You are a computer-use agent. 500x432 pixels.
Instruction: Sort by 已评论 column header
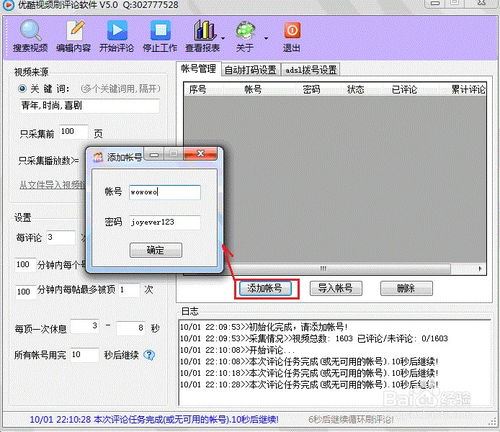pyautogui.click(x=404, y=89)
